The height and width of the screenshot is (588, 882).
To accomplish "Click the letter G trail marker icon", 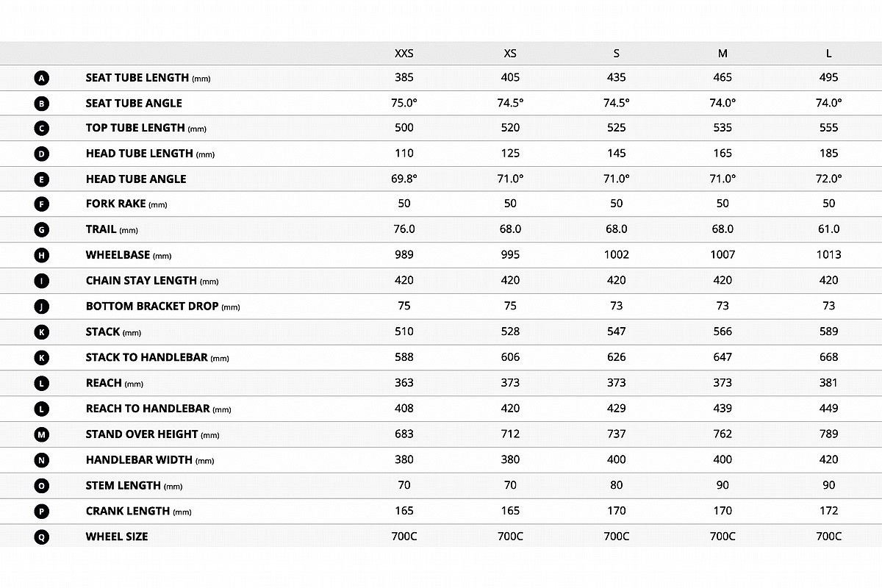I will pos(42,230).
